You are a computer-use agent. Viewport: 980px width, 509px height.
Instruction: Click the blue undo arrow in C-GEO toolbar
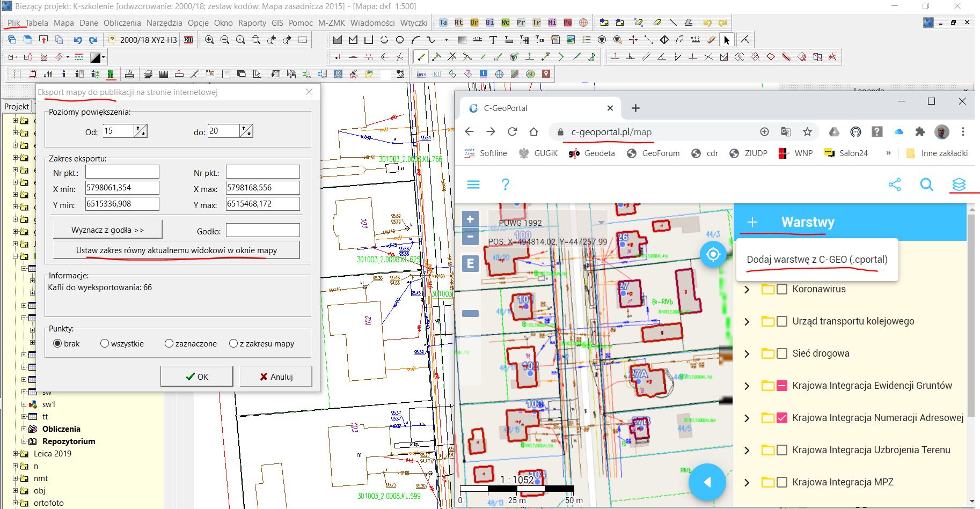pos(78,40)
